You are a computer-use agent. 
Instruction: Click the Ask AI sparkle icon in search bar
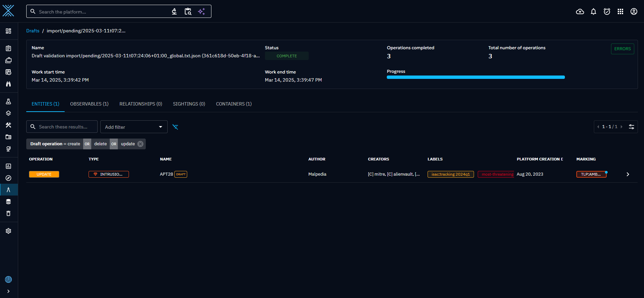click(201, 11)
